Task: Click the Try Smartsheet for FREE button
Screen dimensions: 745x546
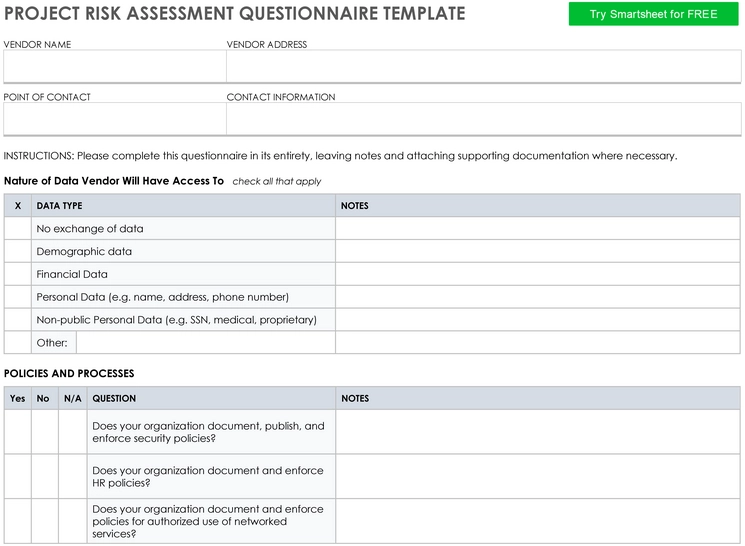Action: tap(653, 14)
